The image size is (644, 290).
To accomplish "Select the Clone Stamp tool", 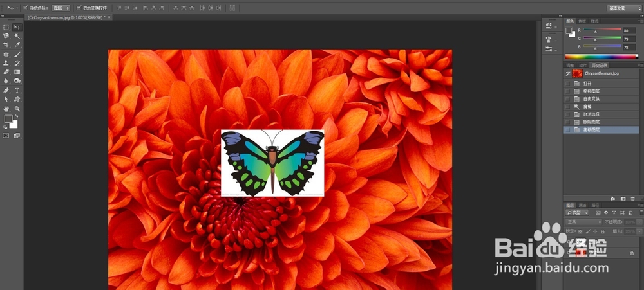I will [6, 63].
